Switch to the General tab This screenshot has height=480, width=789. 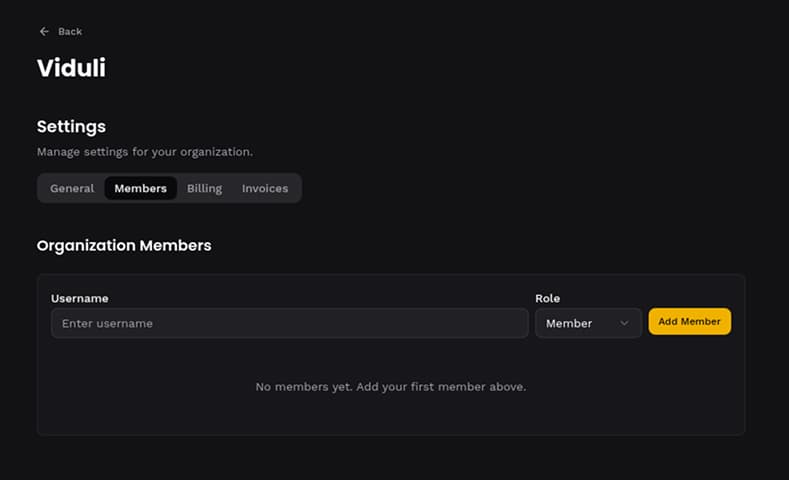(x=72, y=188)
